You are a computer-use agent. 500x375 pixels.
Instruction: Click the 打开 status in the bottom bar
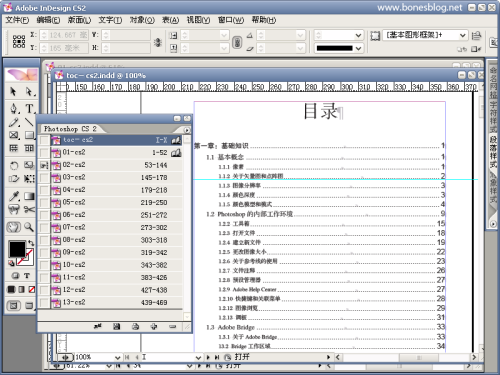coord(242,357)
